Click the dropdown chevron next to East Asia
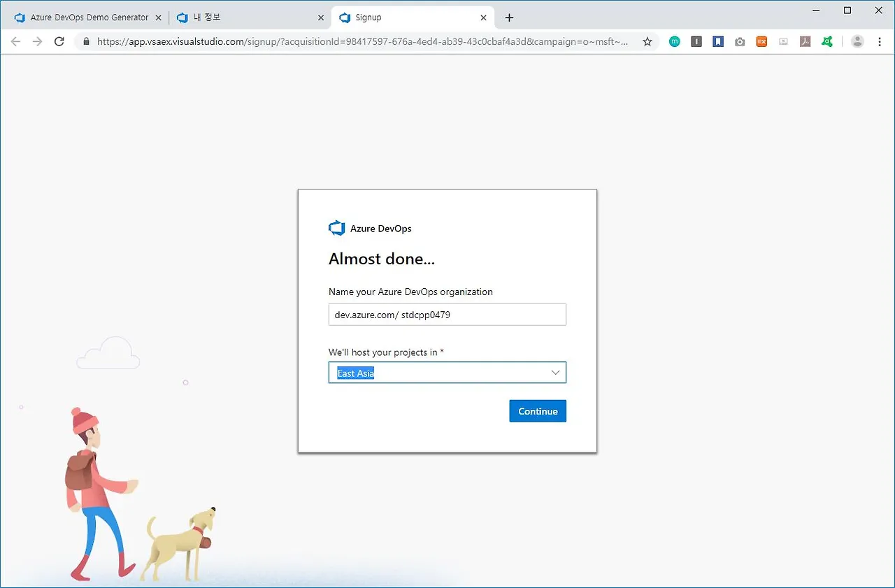Screen dimensions: 895x588 (x=556, y=373)
